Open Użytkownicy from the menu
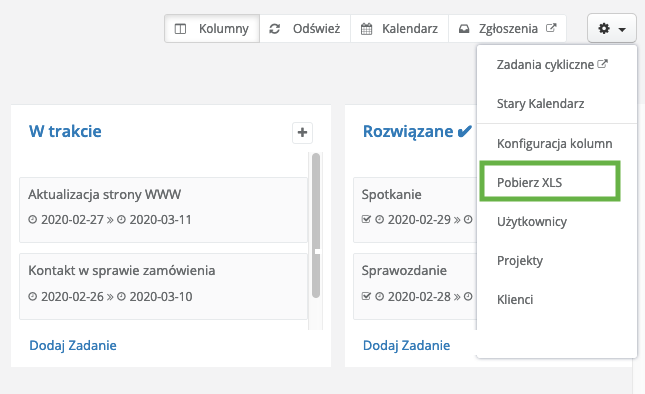This screenshot has height=394, width=645. pos(531,221)
